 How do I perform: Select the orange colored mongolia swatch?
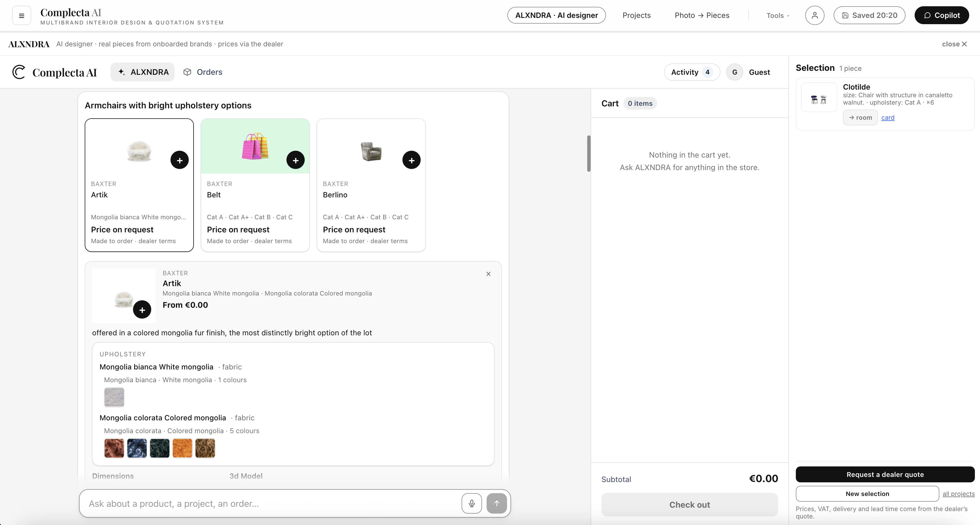pyautogui.click(x=182, y=448)
